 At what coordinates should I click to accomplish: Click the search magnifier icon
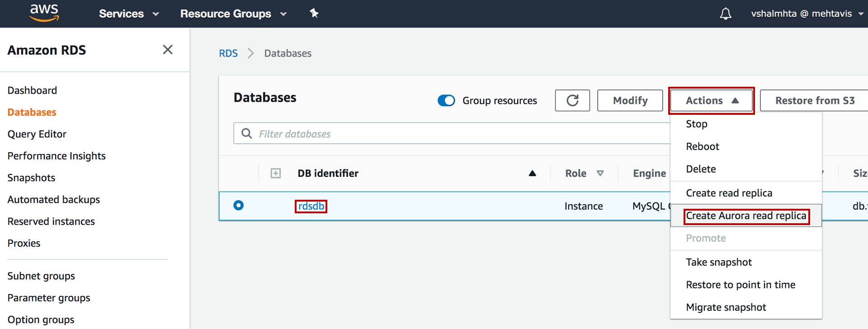point(247,133)
